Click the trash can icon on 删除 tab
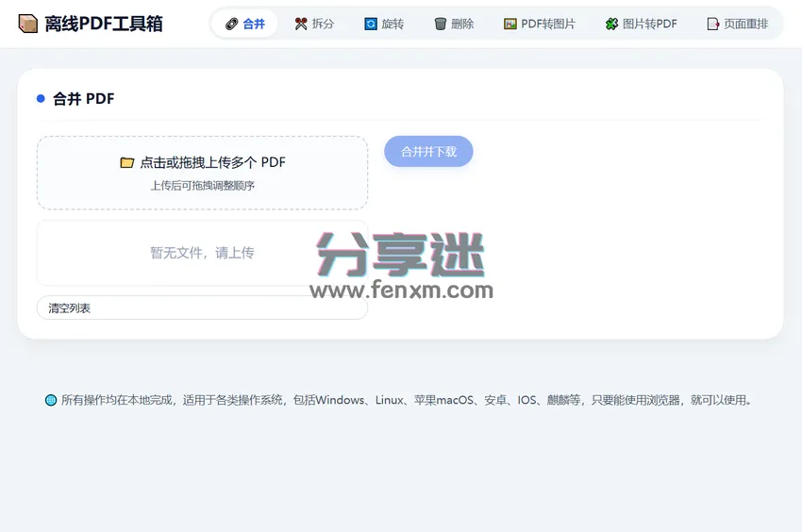Screen dimensions: 802x532 [x=441, y=24]
